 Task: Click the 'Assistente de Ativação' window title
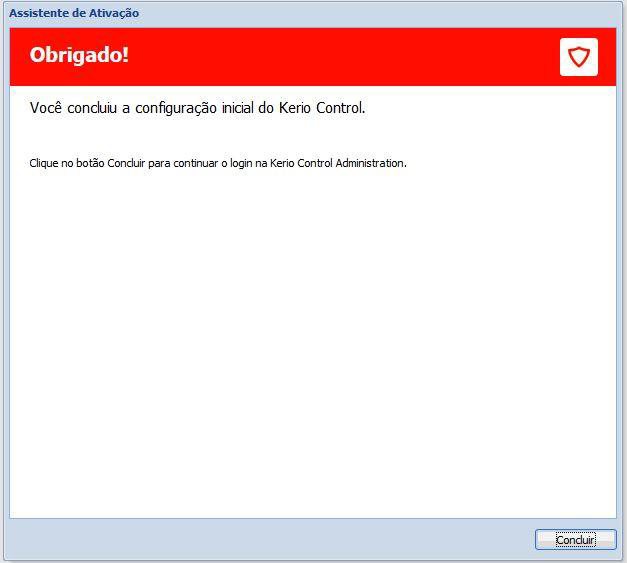pyautogui.click(x=74, y=13)
